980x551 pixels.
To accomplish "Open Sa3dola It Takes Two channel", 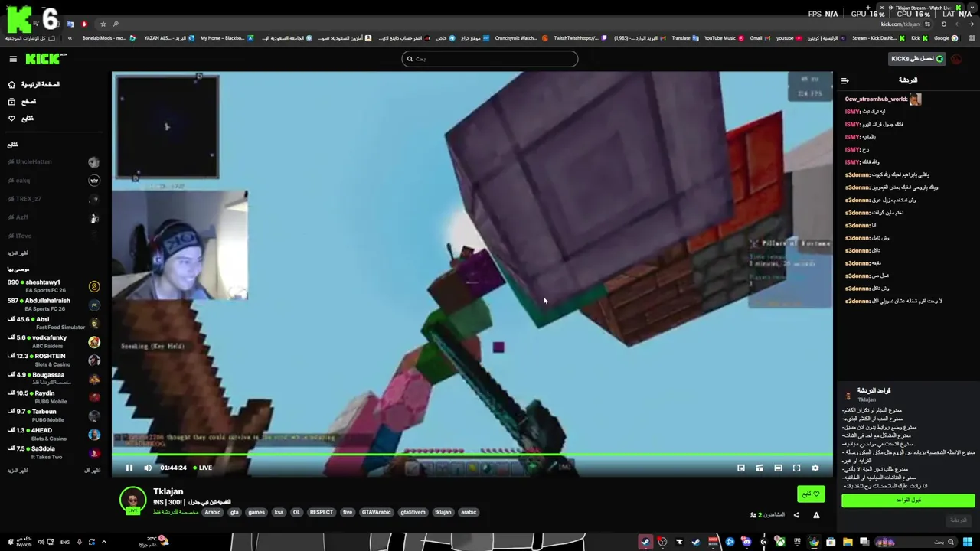I will click(x=54, y=452).
